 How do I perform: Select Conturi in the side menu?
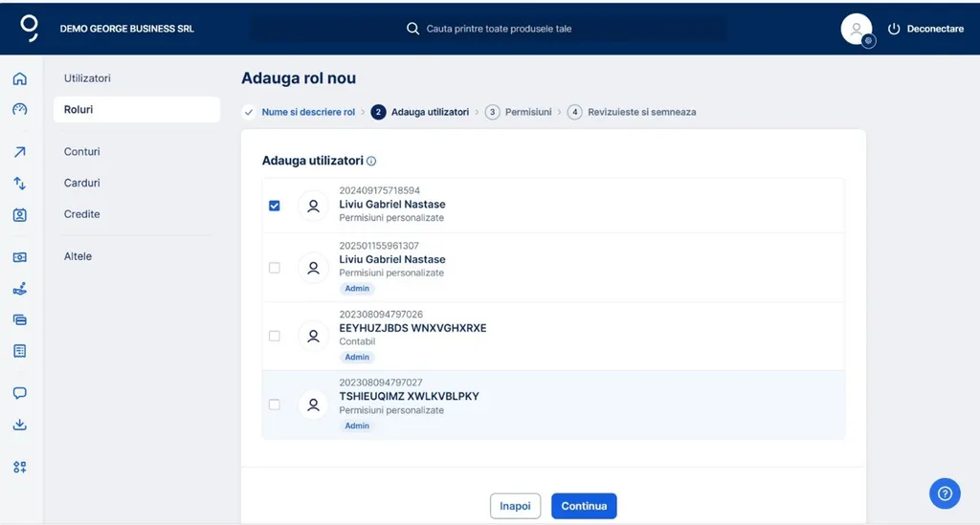click(82, 151)
